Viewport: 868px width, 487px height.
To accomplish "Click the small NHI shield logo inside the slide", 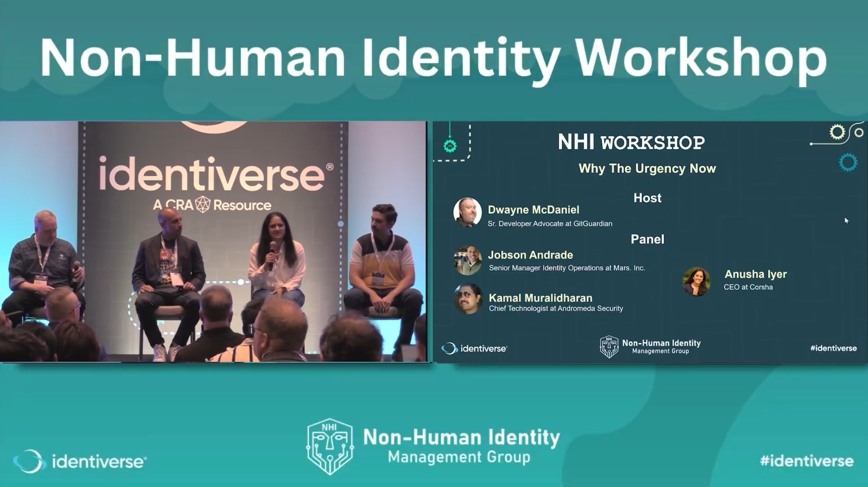I will [609, 347].
